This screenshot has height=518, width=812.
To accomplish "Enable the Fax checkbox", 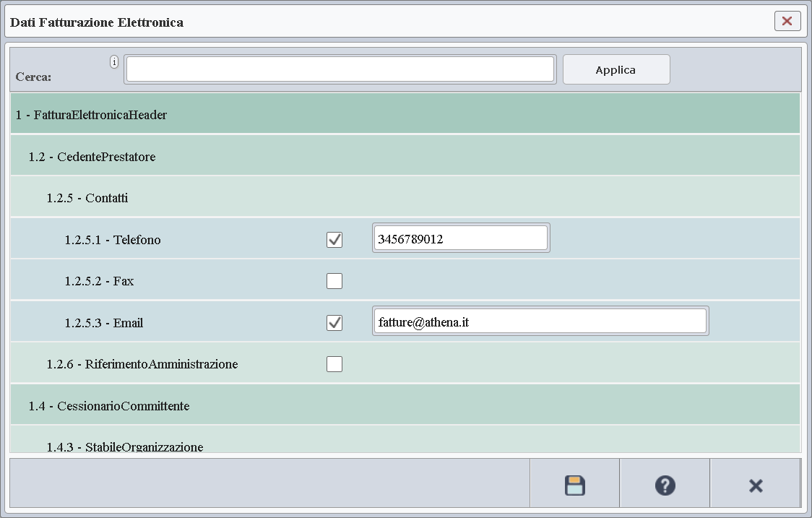I will [334, 280].
